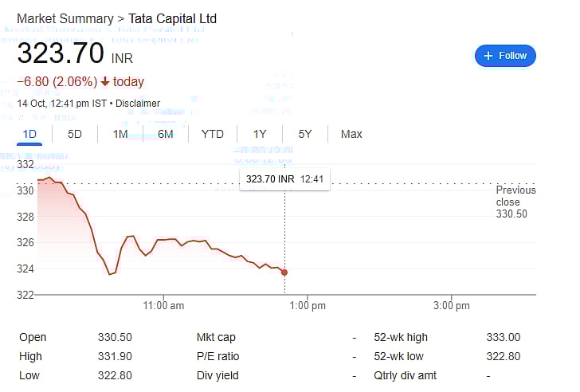580x392 pixels.
Task: Click the Tata Capital Ltd title
Action: click(171, 18)
